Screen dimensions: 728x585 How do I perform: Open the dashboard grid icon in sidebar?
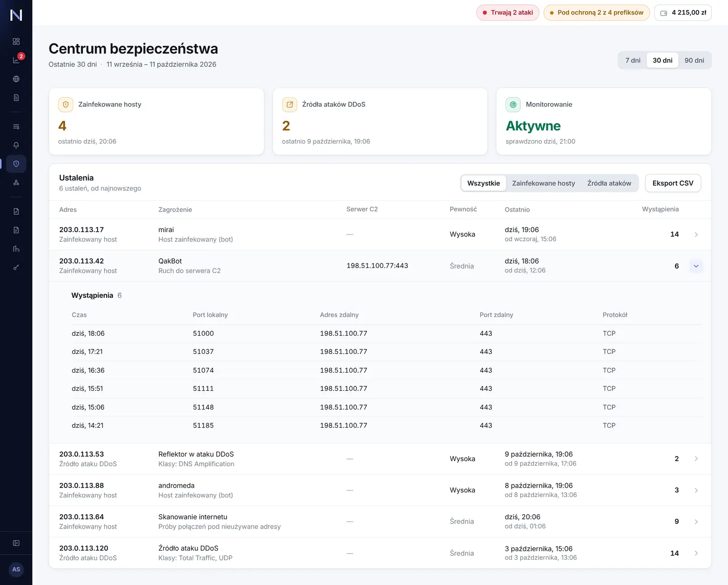point(16,41)
